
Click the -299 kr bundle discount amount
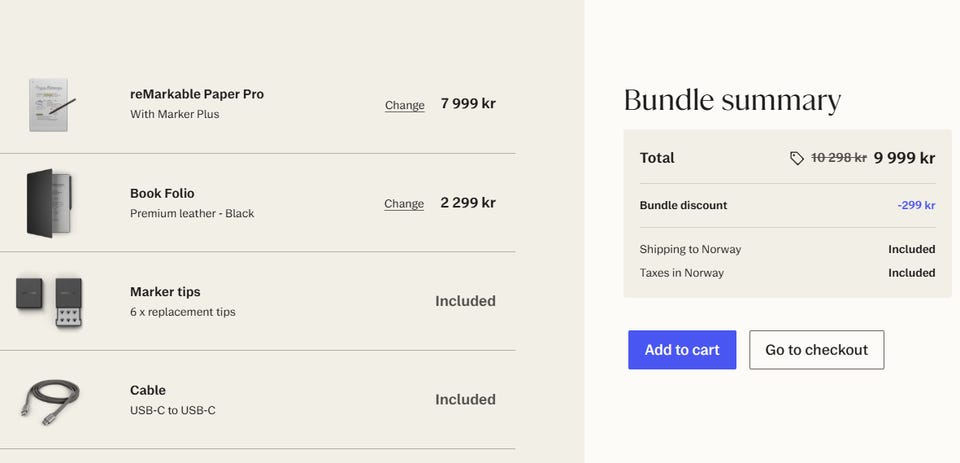click(917, 205)
